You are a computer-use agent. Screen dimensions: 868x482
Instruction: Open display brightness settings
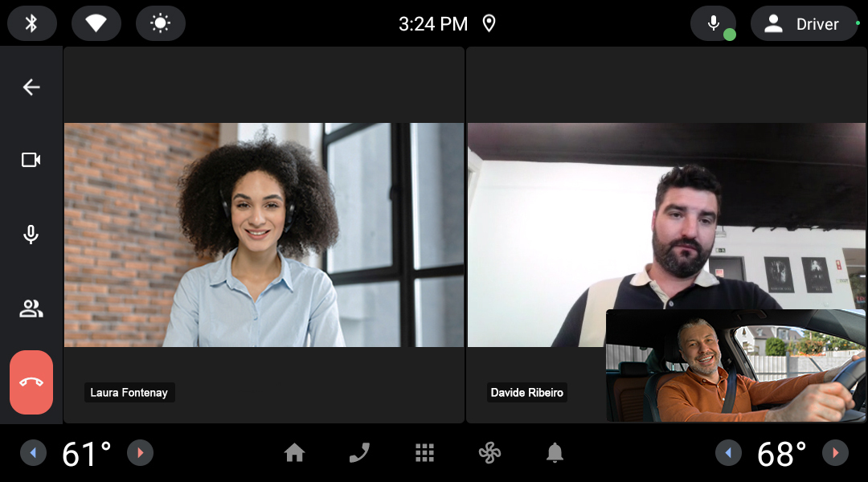[161, 23]
